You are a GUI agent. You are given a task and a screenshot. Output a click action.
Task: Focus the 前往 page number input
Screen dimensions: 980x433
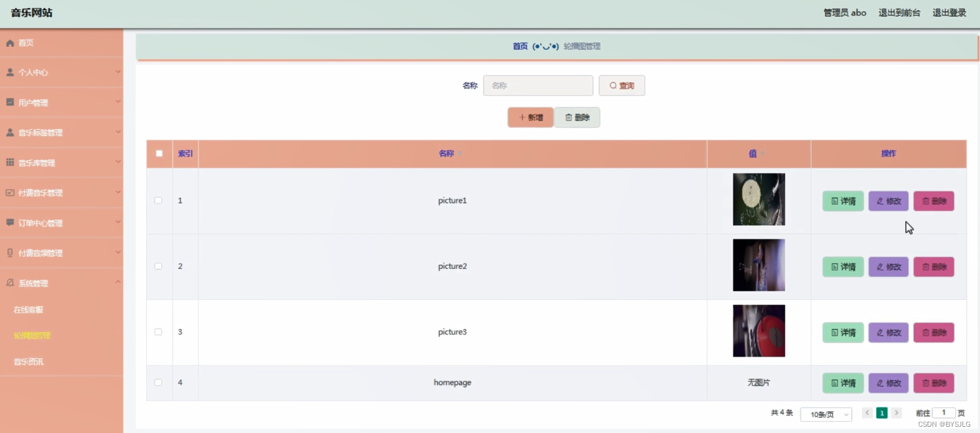[944, 413]
